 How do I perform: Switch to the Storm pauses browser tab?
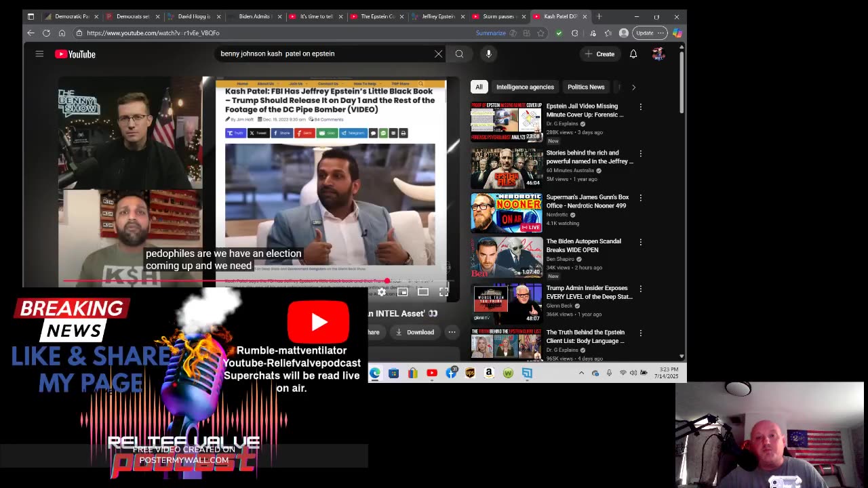tap(498, 16)
